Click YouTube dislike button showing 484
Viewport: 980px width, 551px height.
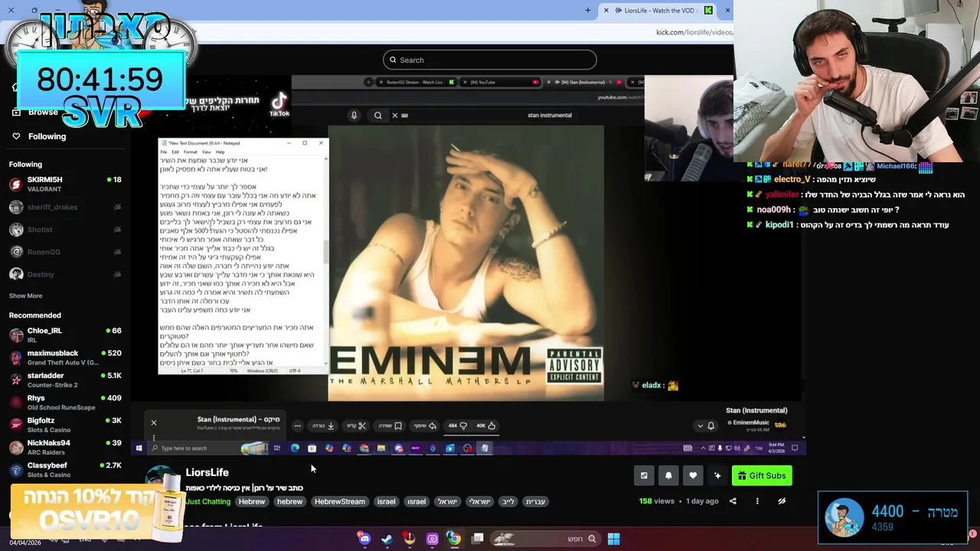(x=457, y=425)
